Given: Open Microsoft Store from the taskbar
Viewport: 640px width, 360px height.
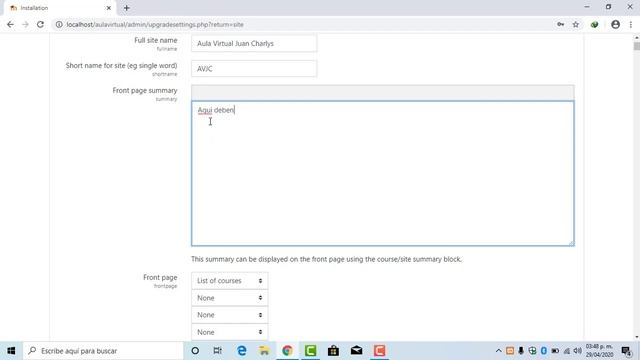Looking at the screenshot, I should pos(333,351).
